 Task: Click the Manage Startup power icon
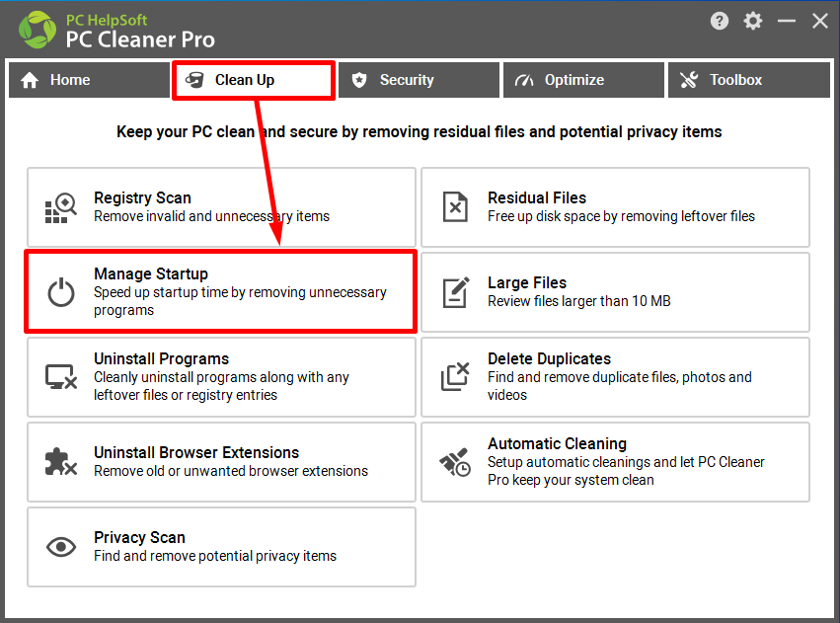point(61,292)
